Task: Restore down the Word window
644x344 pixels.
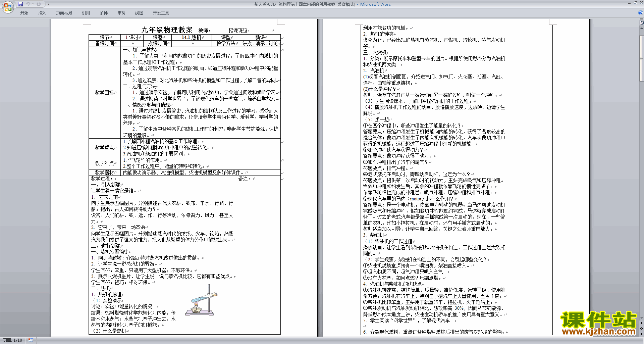Action: tap(635, 3)
